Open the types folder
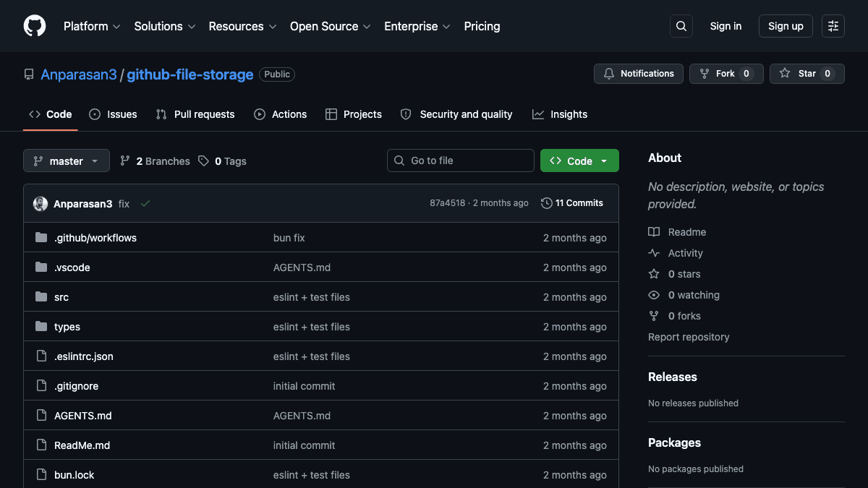This screenshot has width=868, height=488. 67,327
